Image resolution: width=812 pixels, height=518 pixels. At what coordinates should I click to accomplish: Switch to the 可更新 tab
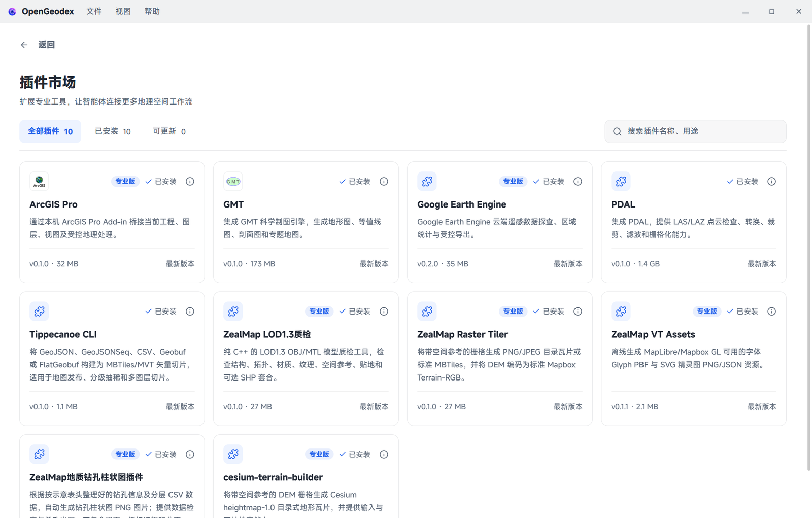pos(169,131)
